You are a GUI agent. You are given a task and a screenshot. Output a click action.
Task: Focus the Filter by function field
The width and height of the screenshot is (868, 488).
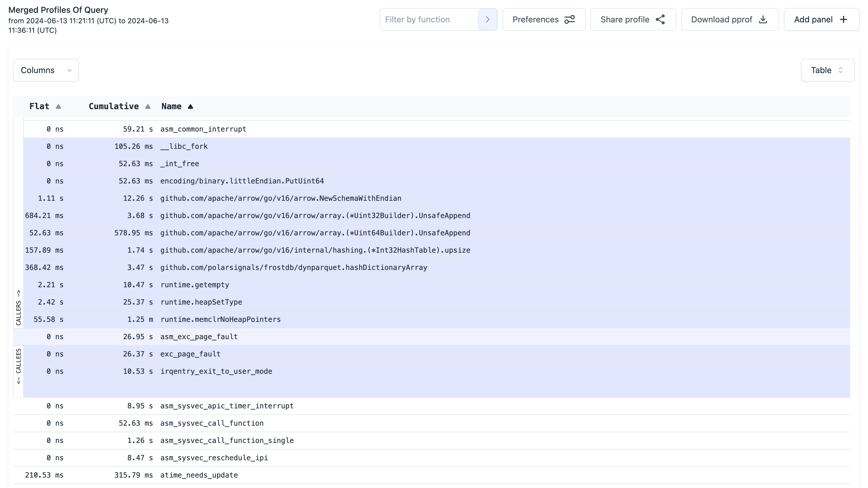tap(429, 20)
